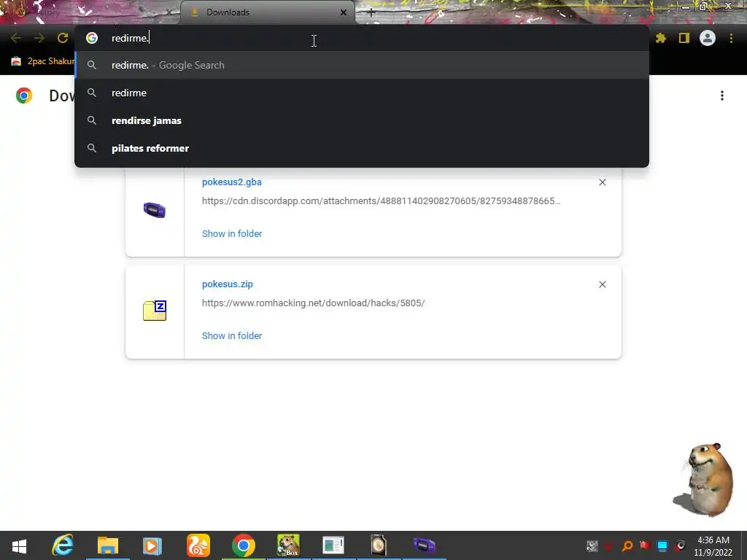
Task: Click the pokesus.zip archive icon
Action: (x=155, y=311)
